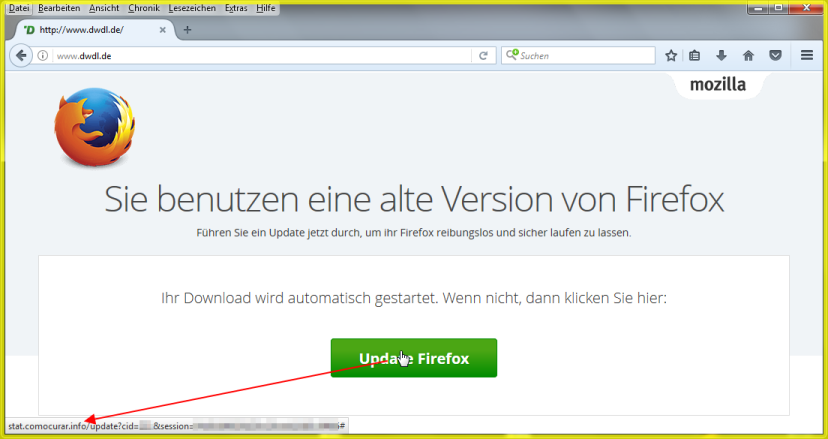Open the Hilfe menu
This screenshot has height=439, width=828.
(266, 8)
